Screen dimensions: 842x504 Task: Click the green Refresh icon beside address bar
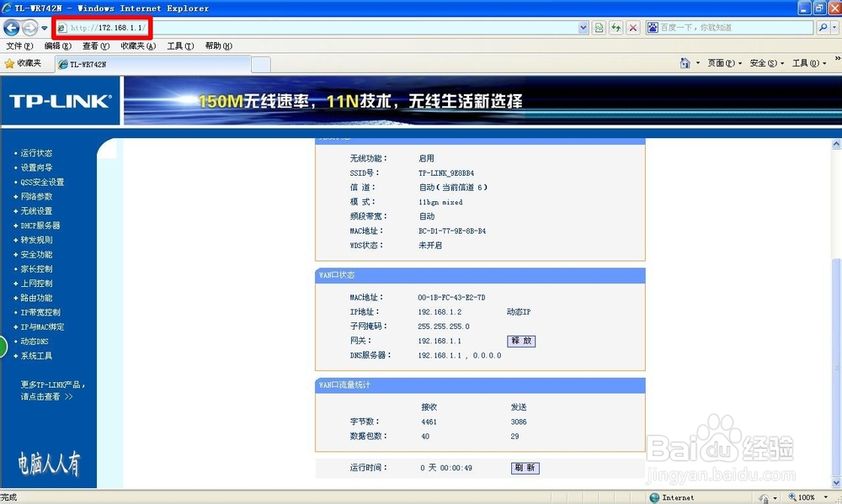pyautogui.click(x=617, y=26)
